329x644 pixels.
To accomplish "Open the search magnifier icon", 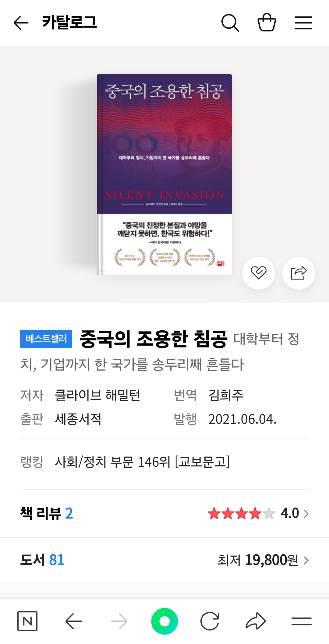I will (230, 23).
